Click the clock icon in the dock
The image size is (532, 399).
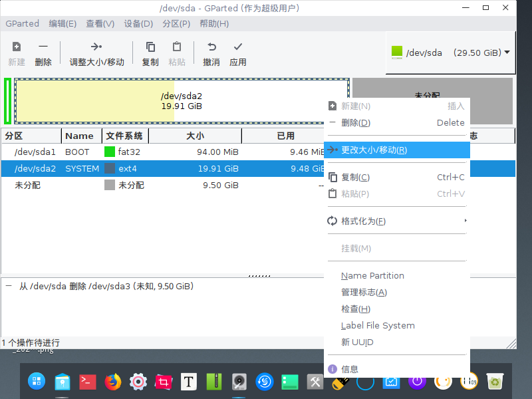469,382
